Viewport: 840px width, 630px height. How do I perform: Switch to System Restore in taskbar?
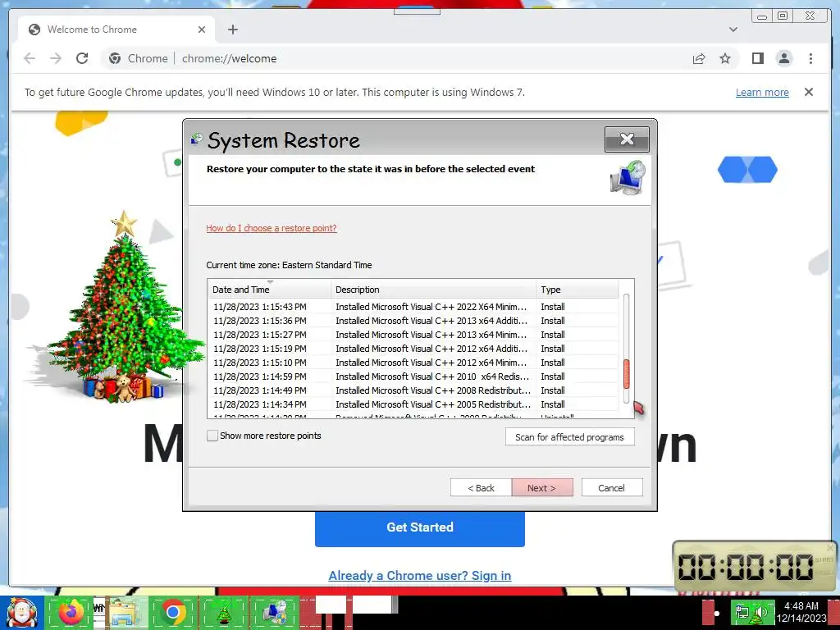(x=275, y=612)
